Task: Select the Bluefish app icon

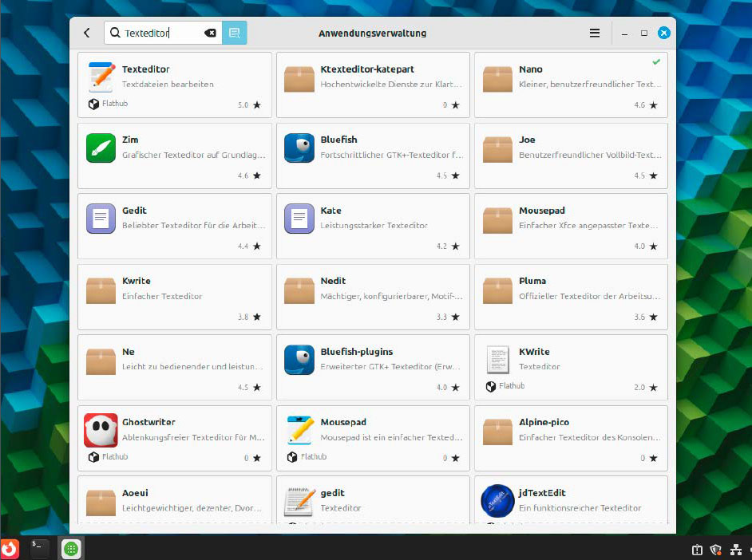Action: tap(299, 148)
